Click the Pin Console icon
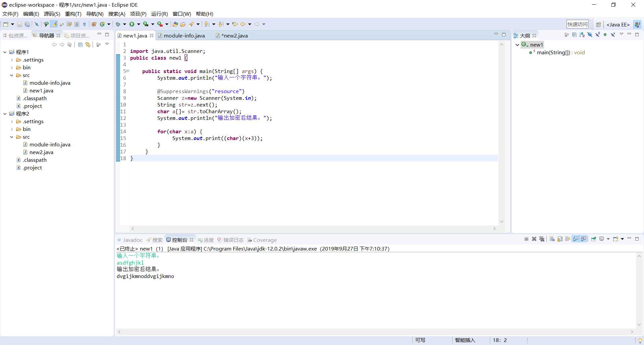Image resolution: width=644 pixels, height=345 pixels. pyautogui.click(x=594, y=239)
